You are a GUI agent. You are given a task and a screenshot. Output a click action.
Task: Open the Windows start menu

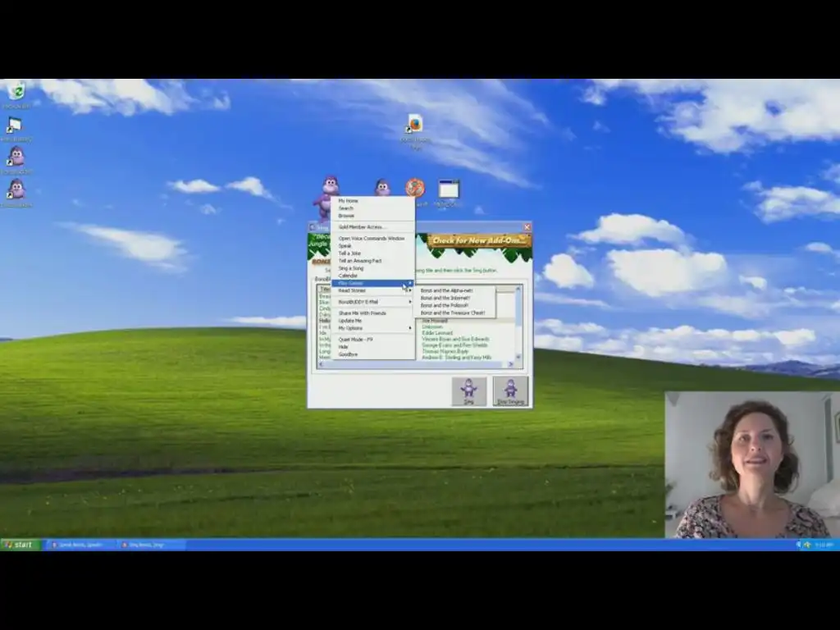pyautogui.click(x=20, y=545)
